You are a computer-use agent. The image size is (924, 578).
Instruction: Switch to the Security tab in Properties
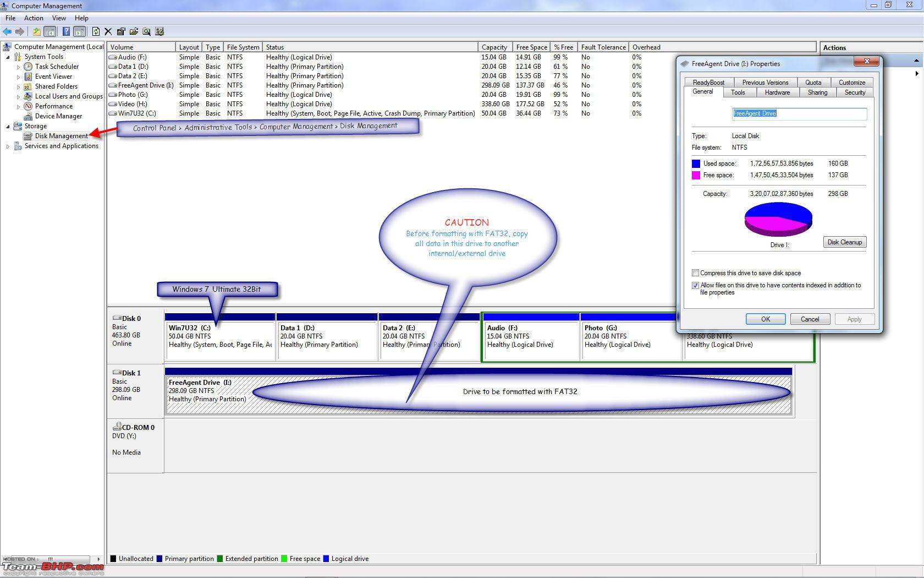coord(855,92)
